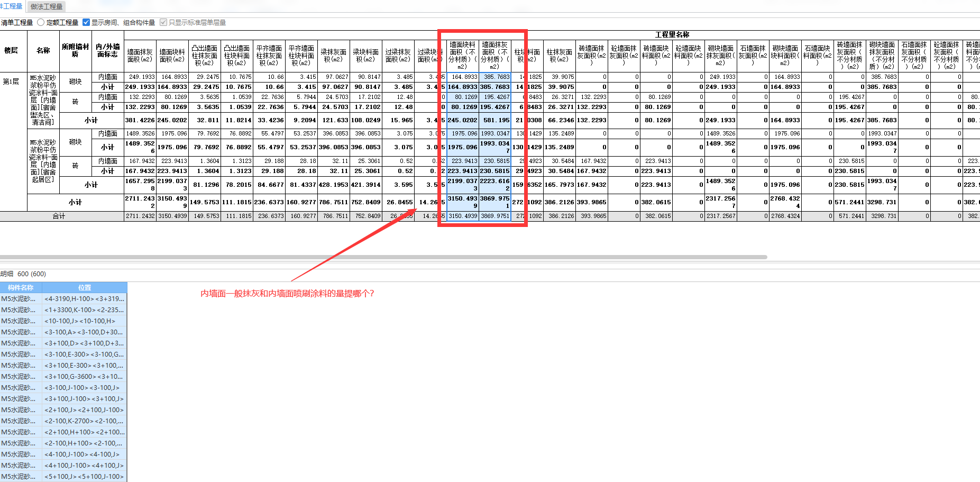Select list row <2-100,H+100>
Image resolution: width=980 pixels, height=482 pixels.
pos(63,443)
